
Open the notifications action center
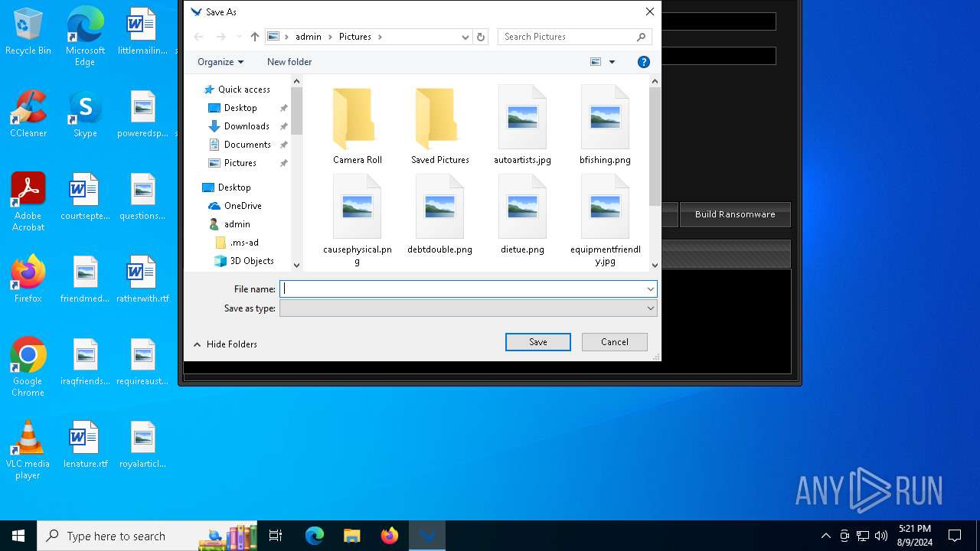click(x=955, y=536)
